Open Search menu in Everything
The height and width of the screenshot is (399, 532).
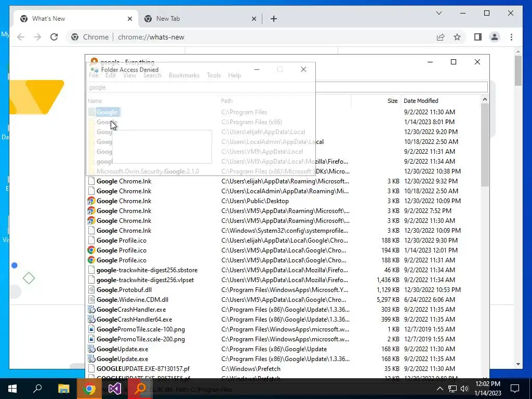coord(152,75)
